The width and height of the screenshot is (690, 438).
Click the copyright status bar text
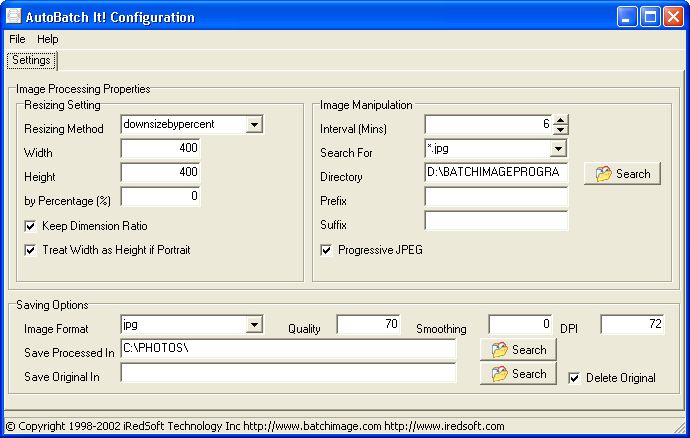[255, 426]
